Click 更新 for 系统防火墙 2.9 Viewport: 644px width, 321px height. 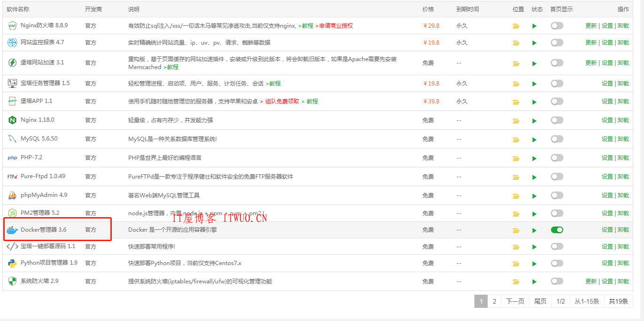coord(591,282)
